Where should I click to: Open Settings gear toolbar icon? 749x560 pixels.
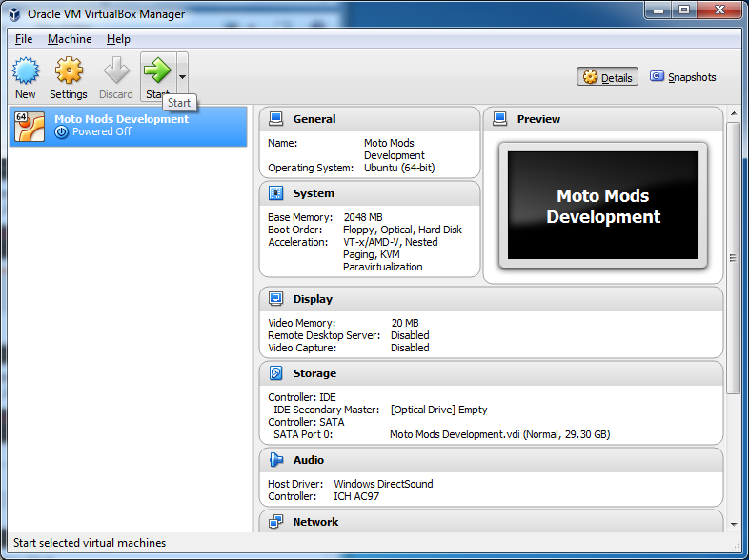pos(69,70)
